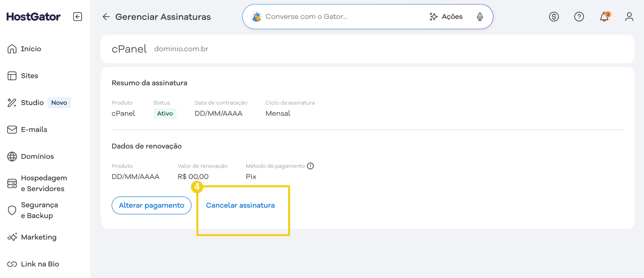644x278 pixels.
Task: Open the user profile icon
Action: pos(629,17)
